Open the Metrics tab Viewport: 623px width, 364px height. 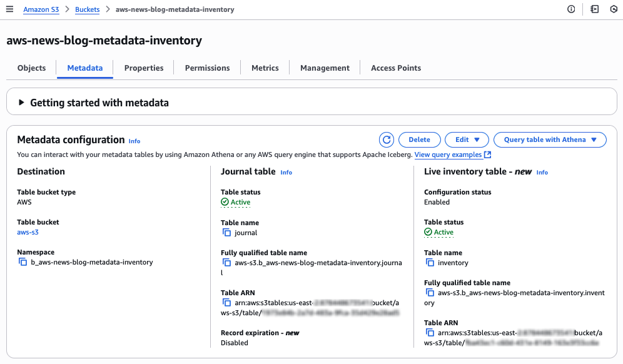(x=265, y=68)
